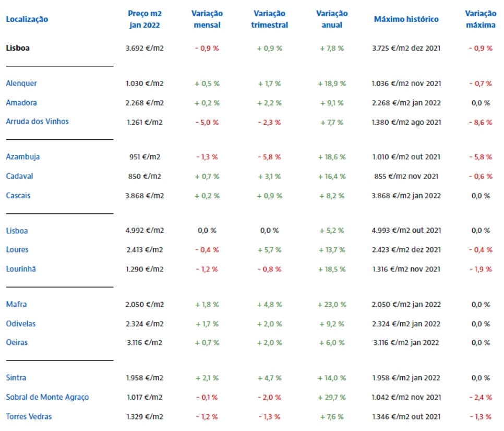The width and height of the screenshot is (504, 431).
Task: Open the Cascais link
Action: point(18,196)
